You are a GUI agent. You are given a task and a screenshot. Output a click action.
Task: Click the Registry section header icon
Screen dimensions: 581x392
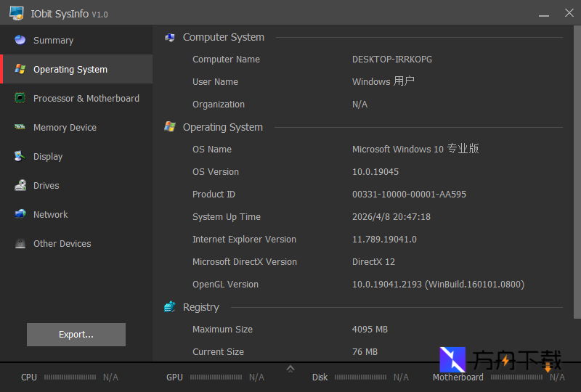[170, 307]
